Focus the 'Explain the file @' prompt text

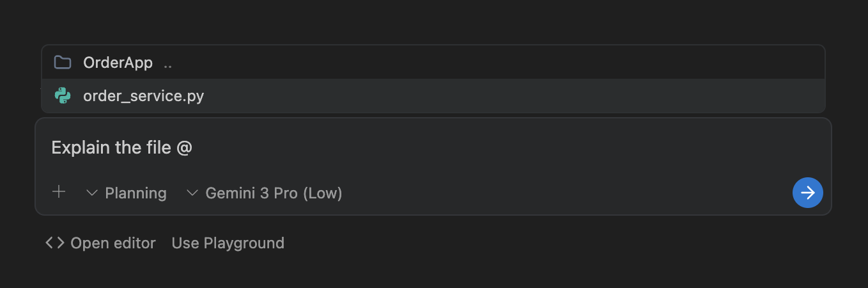[121, 148]
